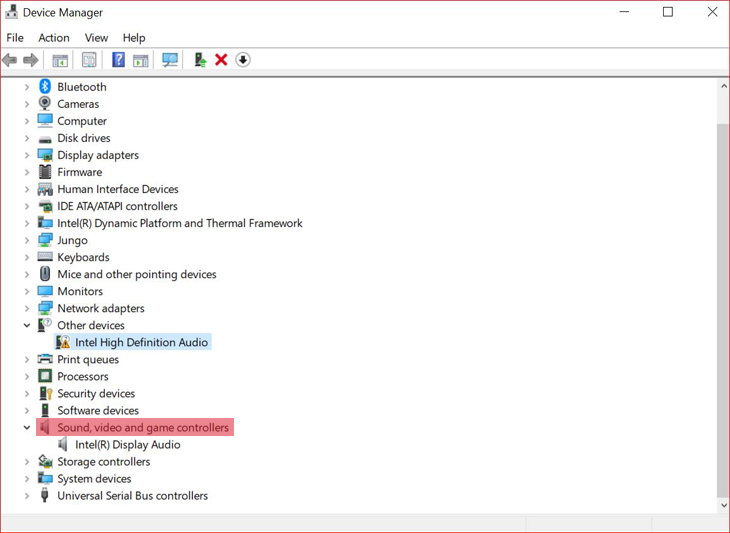Collapse Sound, video and game controllers
This screenshot has width=730, height=533.
coord(27,428)
